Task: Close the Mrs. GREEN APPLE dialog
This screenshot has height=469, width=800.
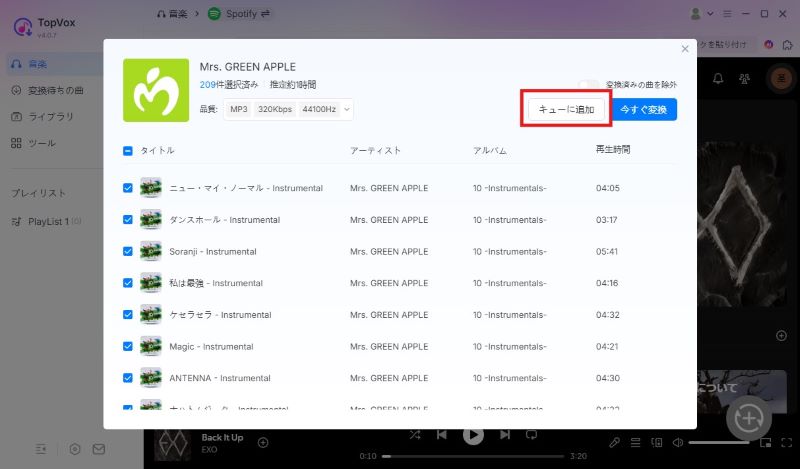Action: click(685, 49)
